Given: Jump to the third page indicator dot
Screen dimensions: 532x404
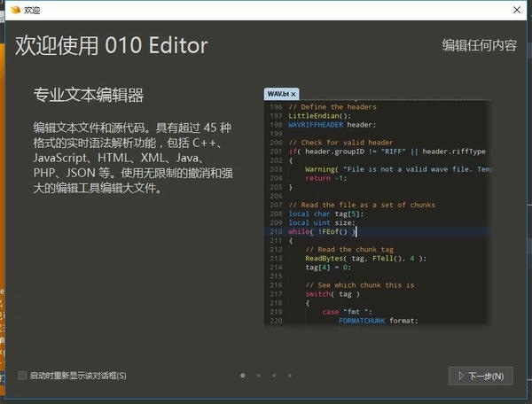Looking at the screenshot, I should click(x=274, y=375).
